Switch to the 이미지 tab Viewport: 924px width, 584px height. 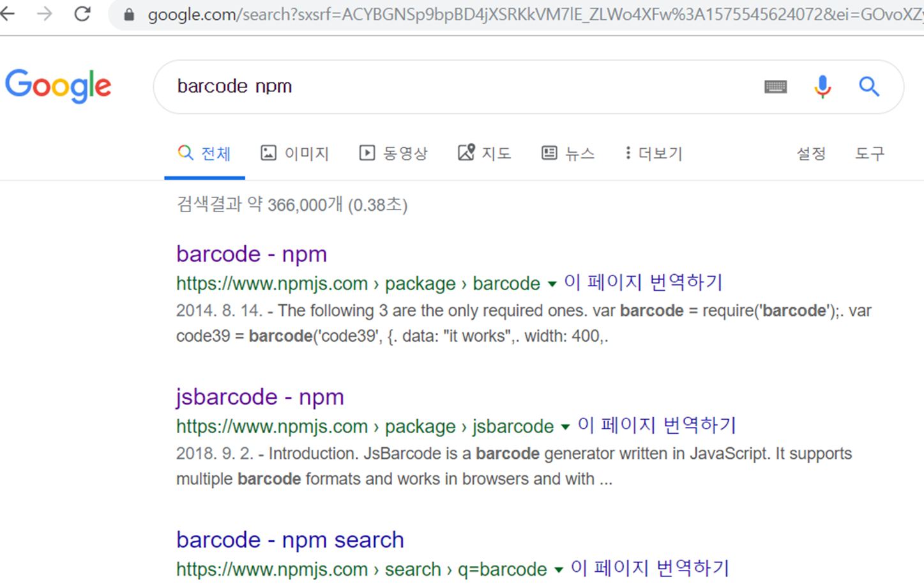click(294, 153)
